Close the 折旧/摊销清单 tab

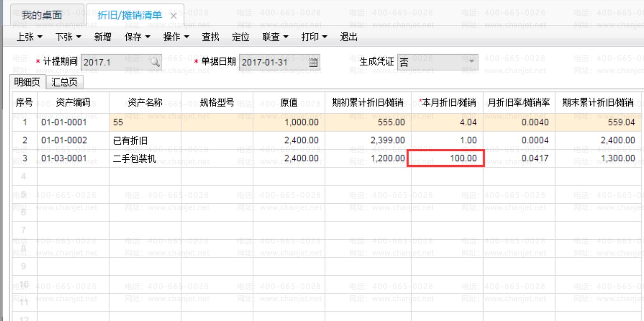pos(174,16)
